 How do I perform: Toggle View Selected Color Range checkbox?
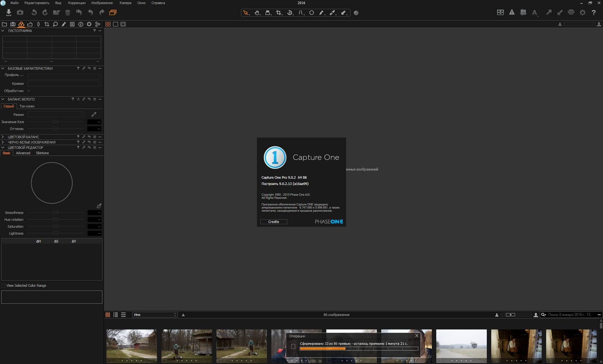[x=3, y=285]
